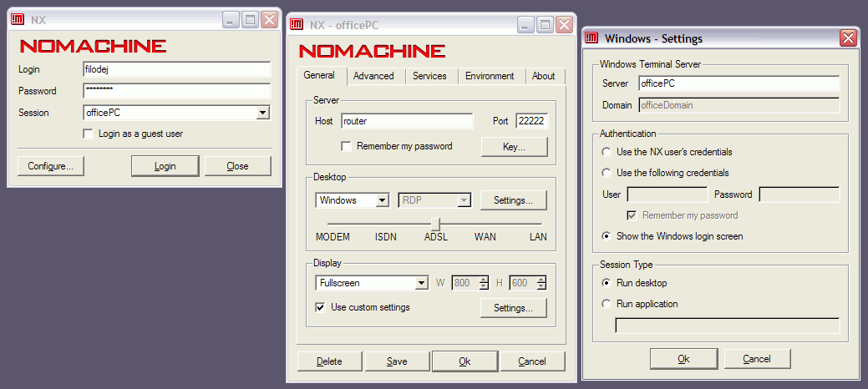The width and height of the screenshot is (868, 389).
Task: Click Ok in NX - officePC window
Action: (465, 361)
